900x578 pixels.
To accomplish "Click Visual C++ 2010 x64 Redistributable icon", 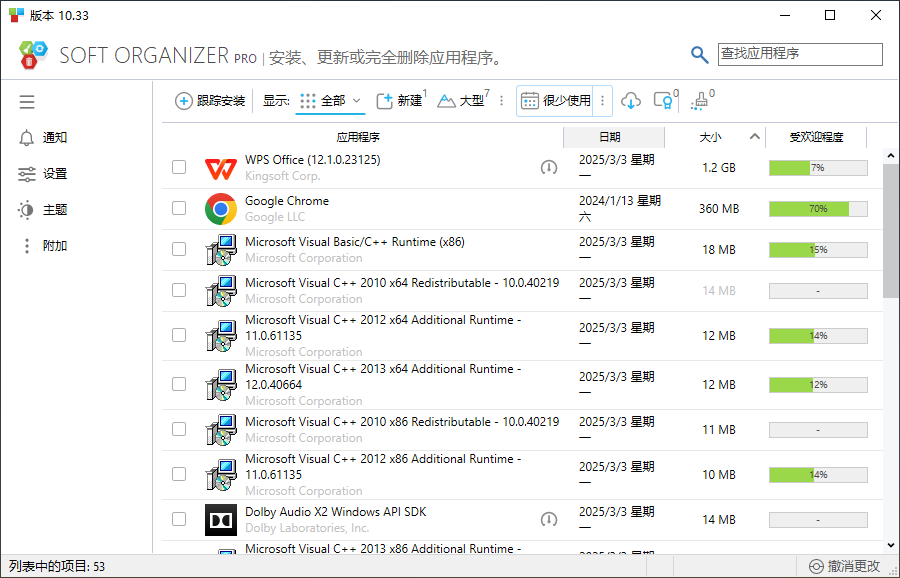I will (x=221, y=290).
